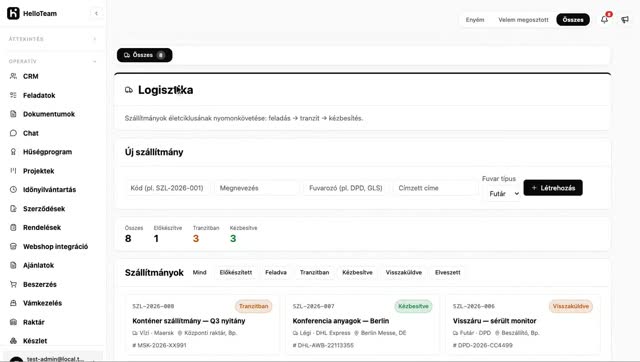This screenshot has width=640, height=362.
Task: Focus the Fuvarozó input field
Action: click(x=345, y=188)
